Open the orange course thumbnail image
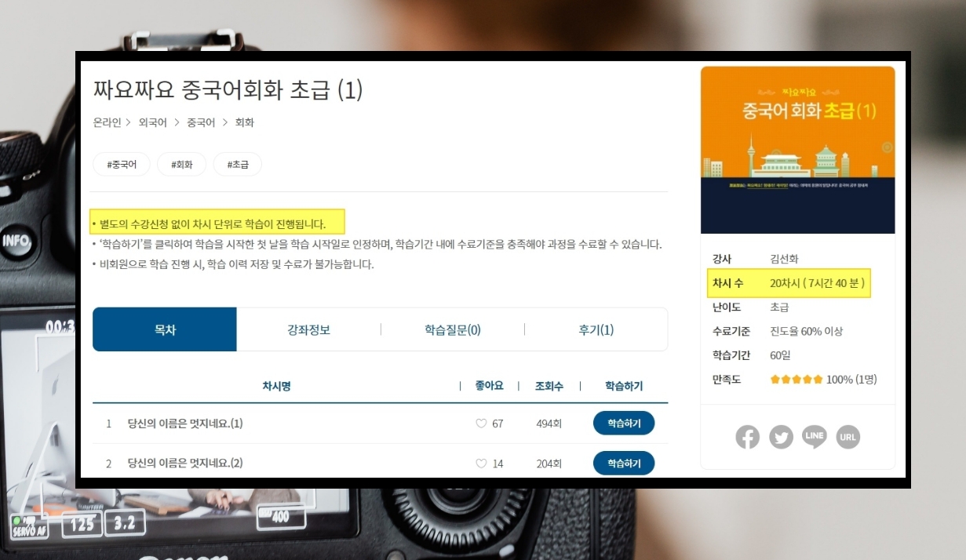This screenshot has height=560, width=966. pos(797,150)
